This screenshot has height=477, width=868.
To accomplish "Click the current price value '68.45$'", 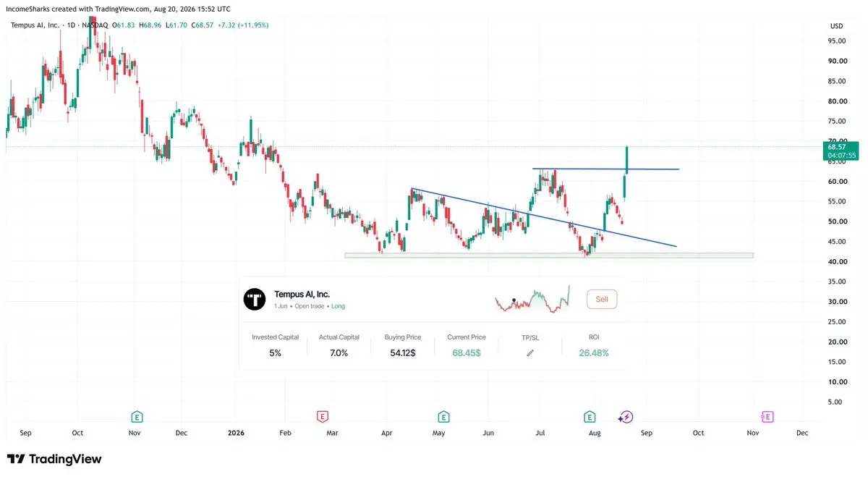I will point(467,353).
